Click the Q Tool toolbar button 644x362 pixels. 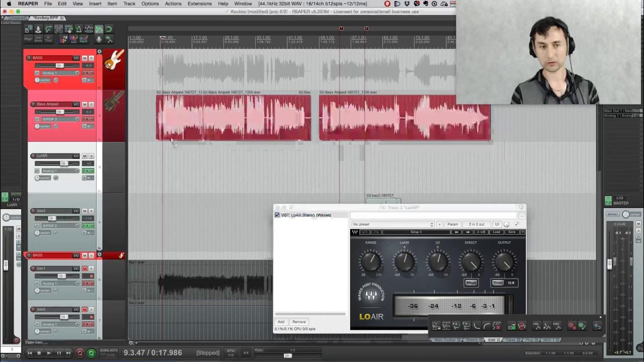(48, 39)
